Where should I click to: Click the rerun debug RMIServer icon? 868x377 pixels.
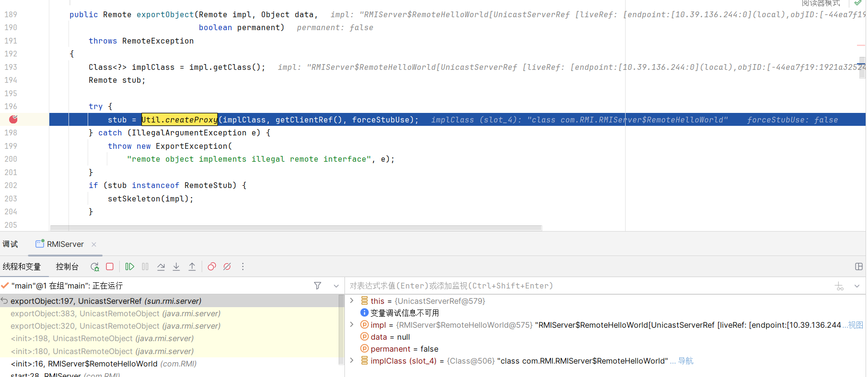[95, 266]
